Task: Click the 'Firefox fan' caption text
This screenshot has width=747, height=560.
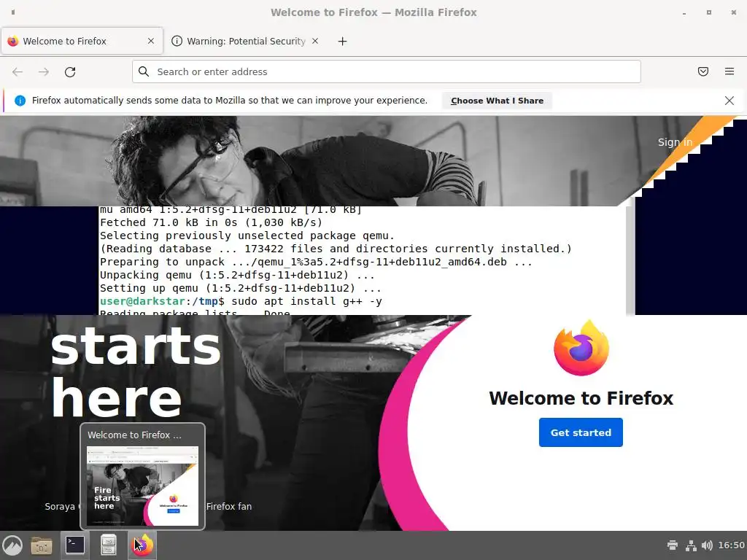Action: point(229,507)
